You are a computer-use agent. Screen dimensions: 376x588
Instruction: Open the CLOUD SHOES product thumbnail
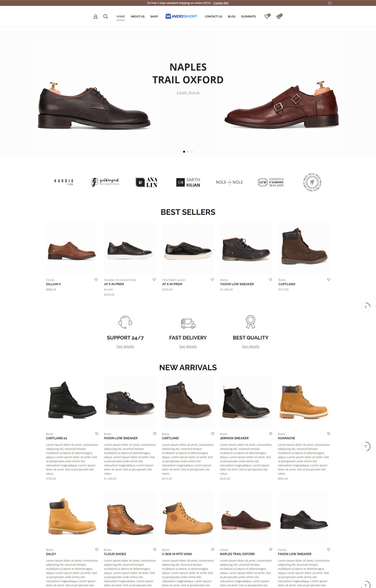pyautogui.click(x=130, y=517)
